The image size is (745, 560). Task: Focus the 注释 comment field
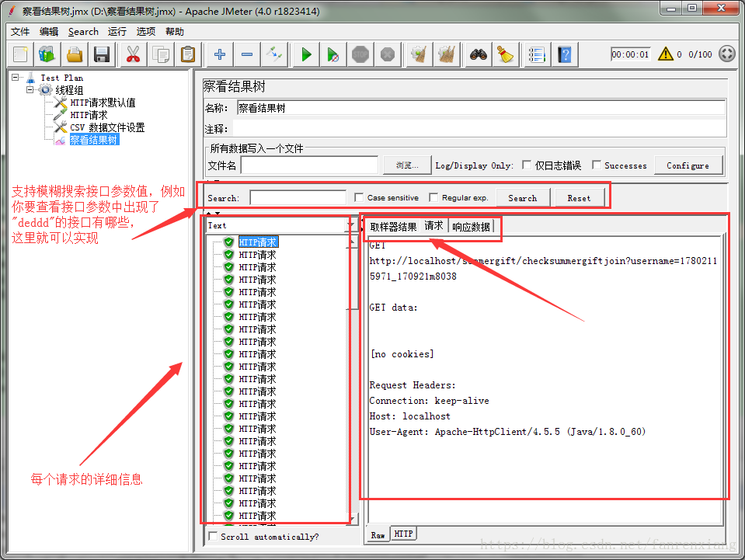[480, 129]
